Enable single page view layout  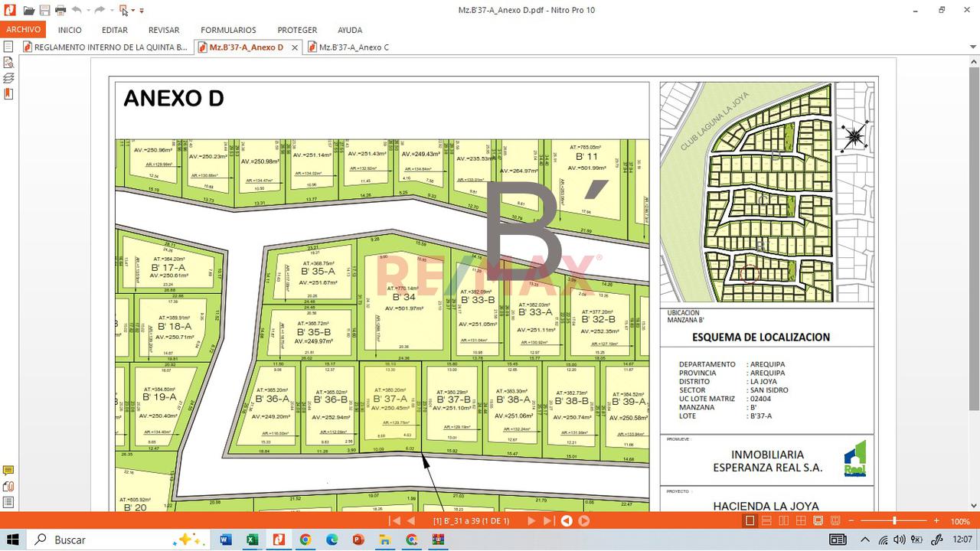point(750,521)
